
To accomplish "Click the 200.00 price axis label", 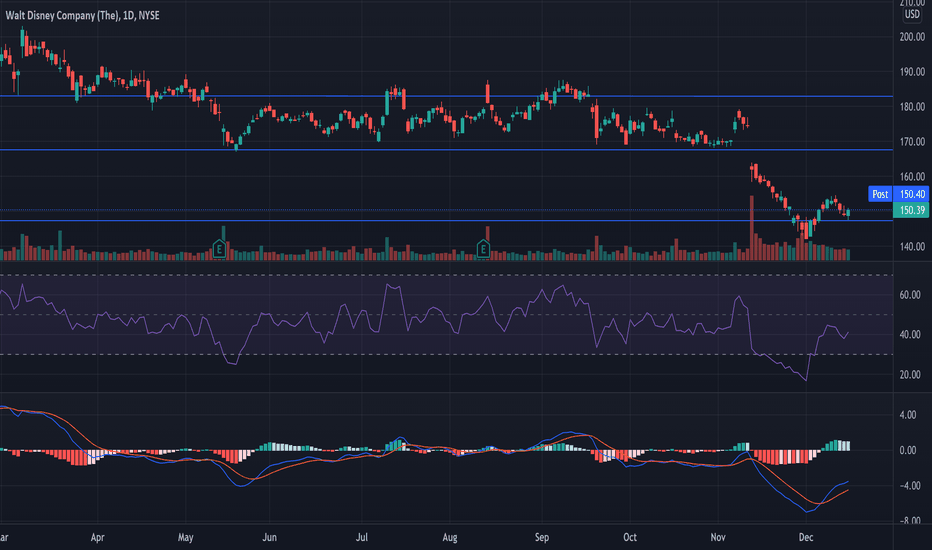I will point(912,37).
